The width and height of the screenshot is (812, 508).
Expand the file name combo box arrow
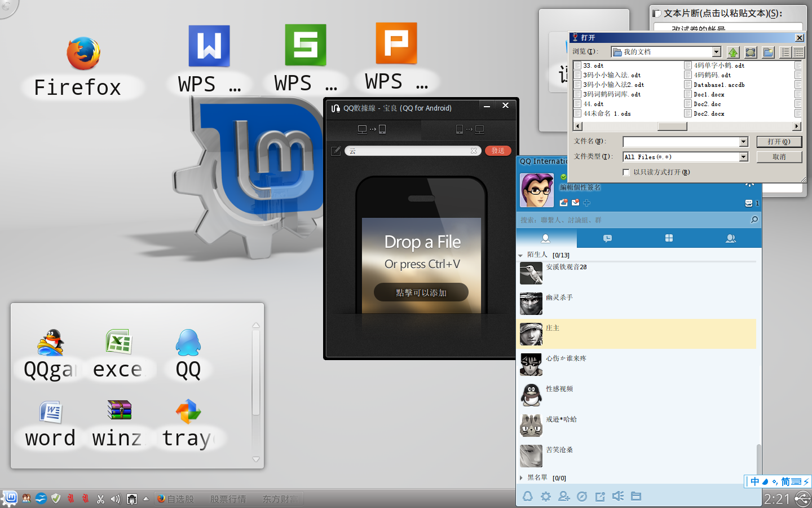pyautogui.click(x=744, y=142)
